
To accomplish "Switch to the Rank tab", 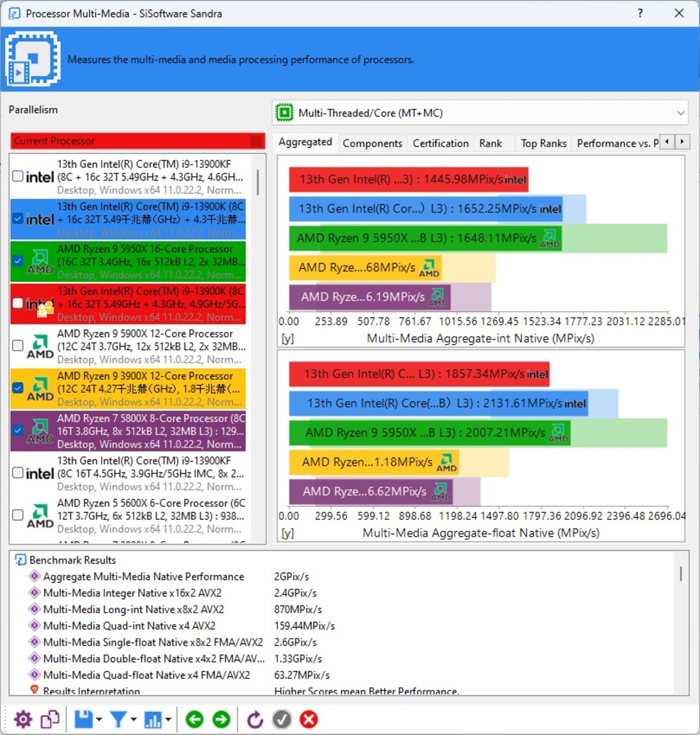I will tap(491, 143).
